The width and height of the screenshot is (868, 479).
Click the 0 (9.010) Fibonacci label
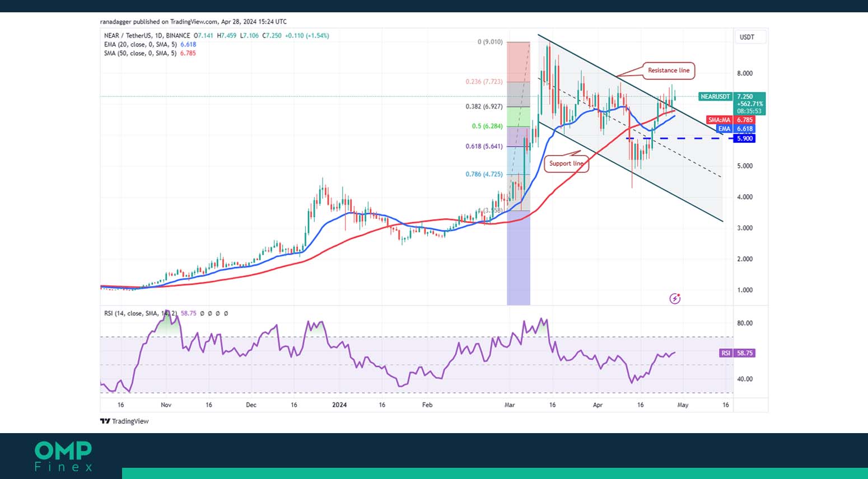click(x=490, y=42)
